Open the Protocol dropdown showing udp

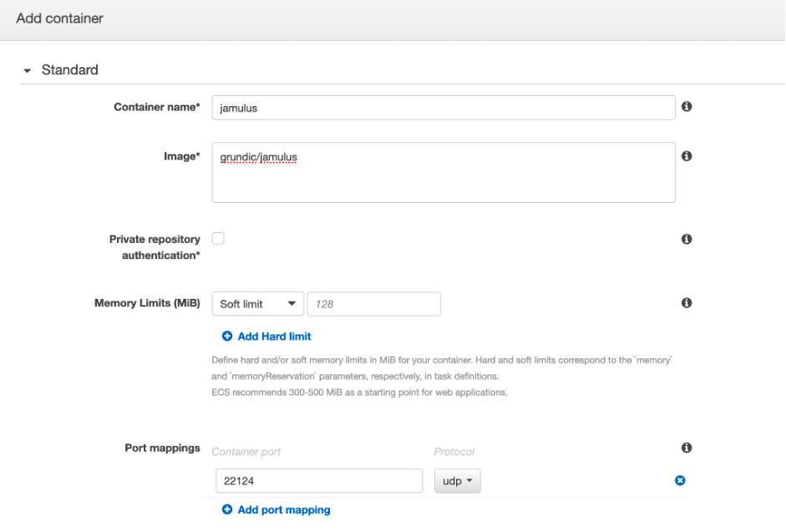tap(457, 479)
